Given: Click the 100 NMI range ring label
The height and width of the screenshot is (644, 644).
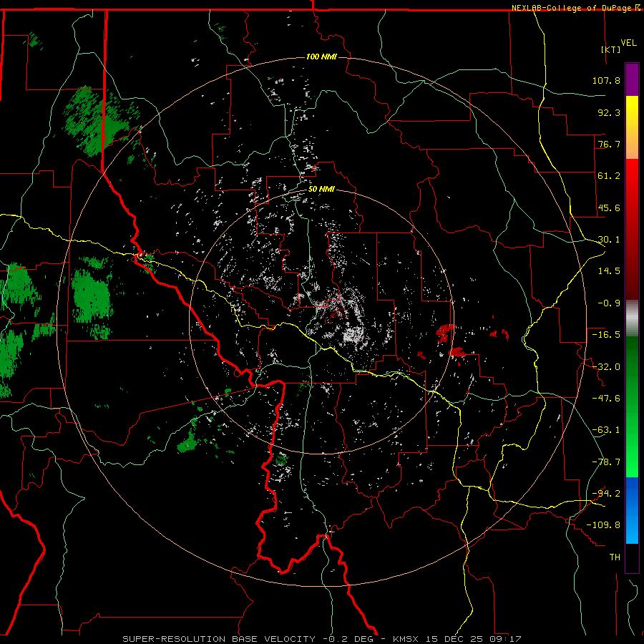Looking at the screenshot, I should click(321, 57).
